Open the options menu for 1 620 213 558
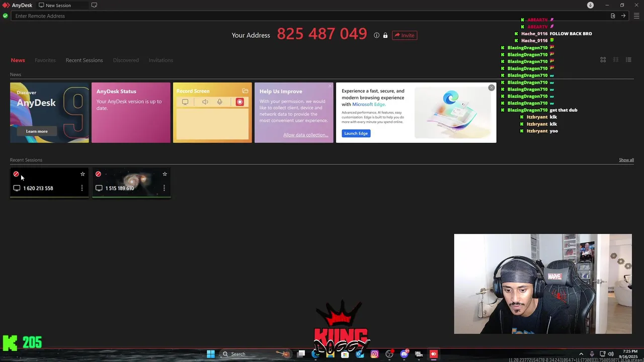The width and height of the screenshot is (644, 362). point(82,188)
